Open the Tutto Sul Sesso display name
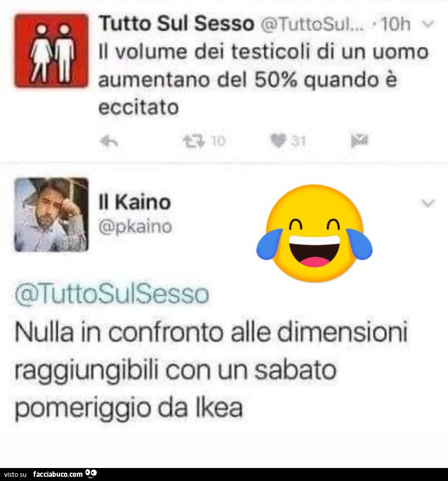This screenshot has height=481, width=448. pyautogui.click(x=176, y=23)
